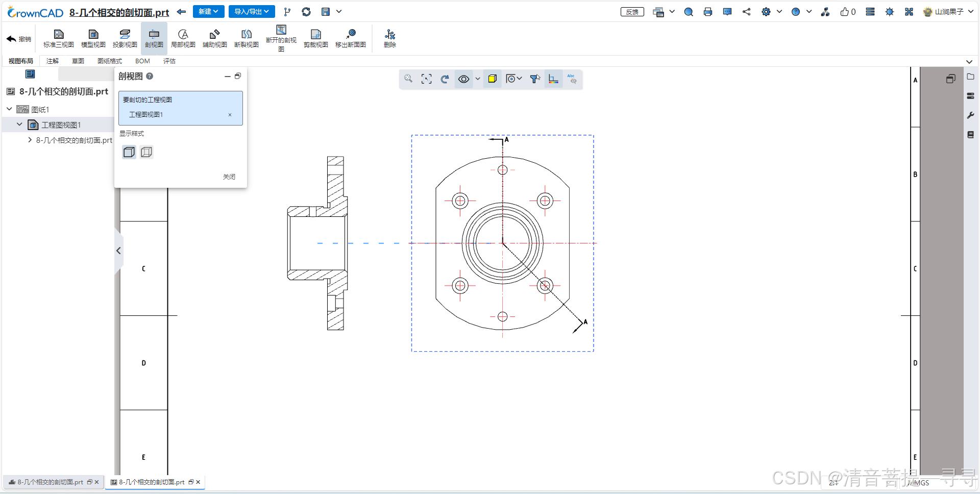
Task: Collapse the left panel with the side arrow
Action: pos(118,251)
